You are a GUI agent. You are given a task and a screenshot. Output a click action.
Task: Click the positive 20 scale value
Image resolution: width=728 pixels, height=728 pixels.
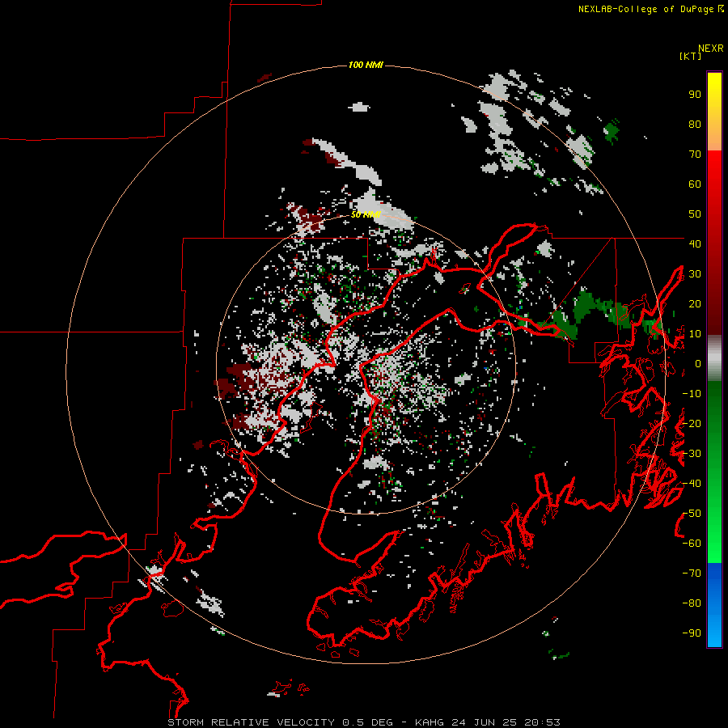pos(695,304)
